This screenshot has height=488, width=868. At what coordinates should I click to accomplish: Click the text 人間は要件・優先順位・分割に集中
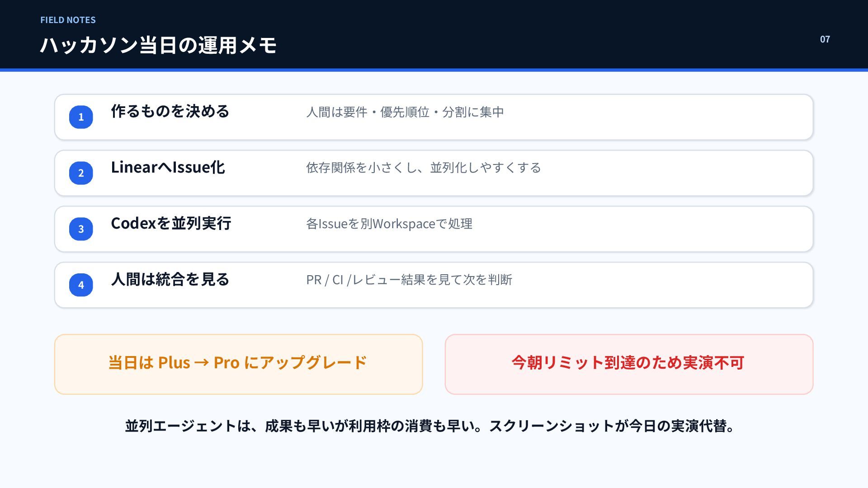click(x=405, y=112)
